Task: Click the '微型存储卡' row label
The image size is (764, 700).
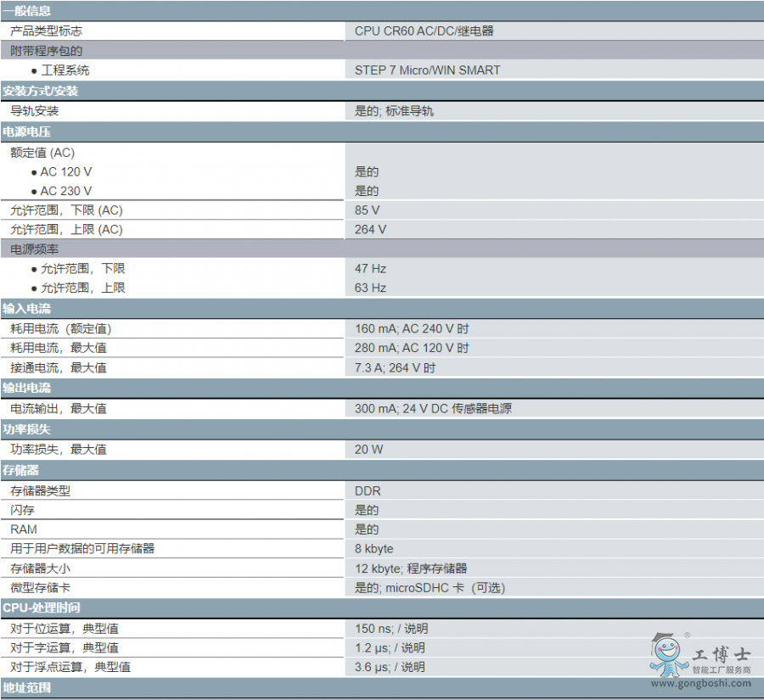Action: [41, 587]
